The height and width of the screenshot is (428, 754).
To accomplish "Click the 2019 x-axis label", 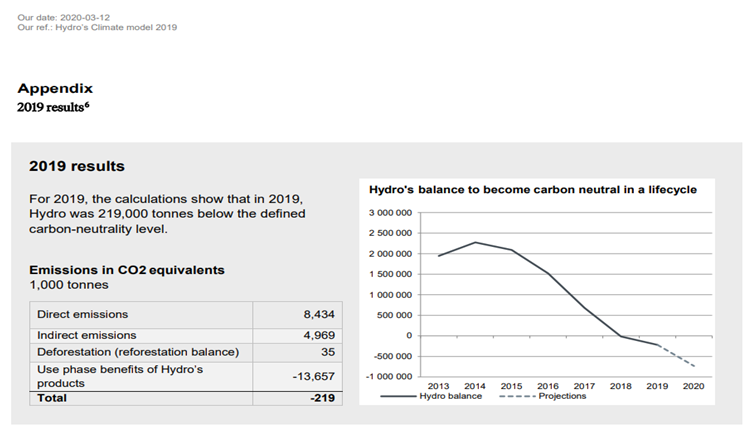I will 657,386.
